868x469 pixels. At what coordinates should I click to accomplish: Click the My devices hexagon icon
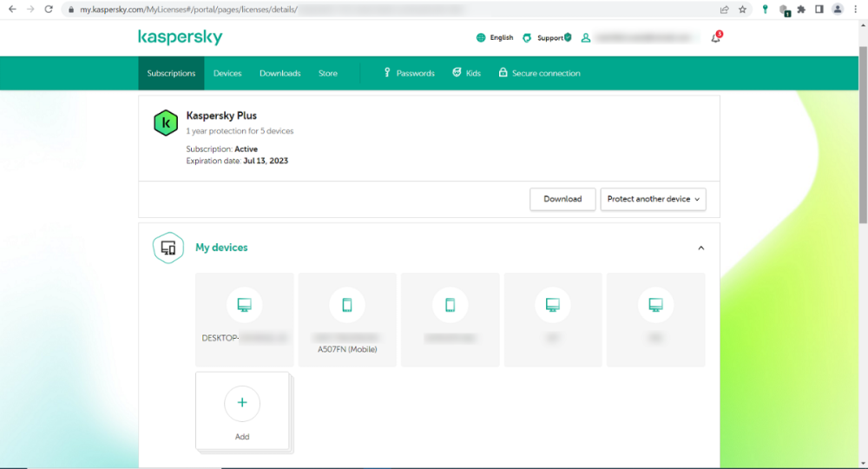pyautogui.click(x=168, y=248)
